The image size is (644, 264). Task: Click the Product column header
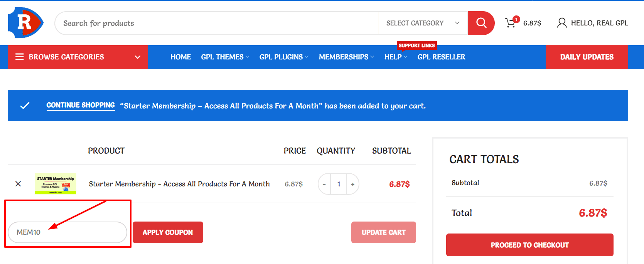106,151
